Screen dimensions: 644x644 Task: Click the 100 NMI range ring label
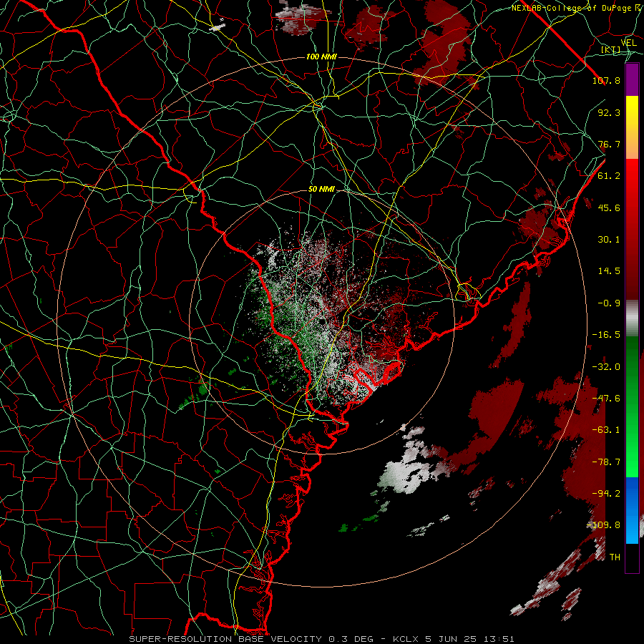[x=321, y=57]
